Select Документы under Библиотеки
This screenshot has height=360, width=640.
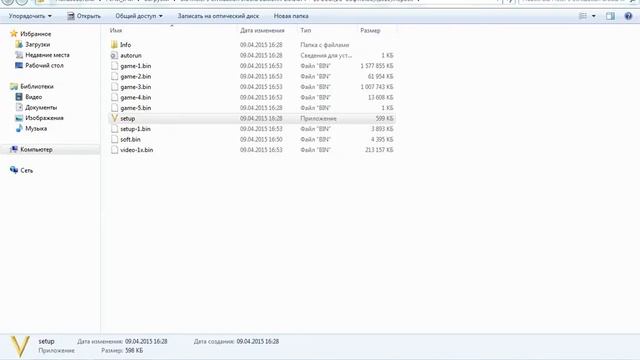(x=41, y=107)
